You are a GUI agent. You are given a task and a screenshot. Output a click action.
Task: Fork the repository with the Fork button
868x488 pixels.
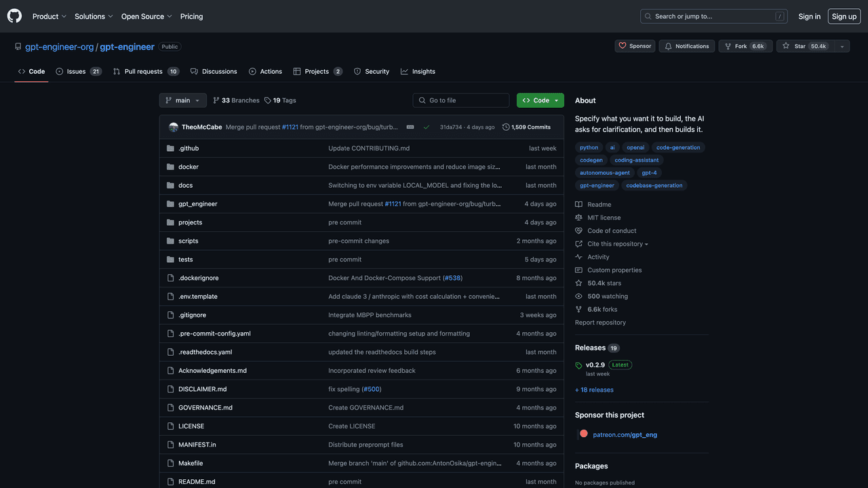pyautogui.click(x=744, y=46)
